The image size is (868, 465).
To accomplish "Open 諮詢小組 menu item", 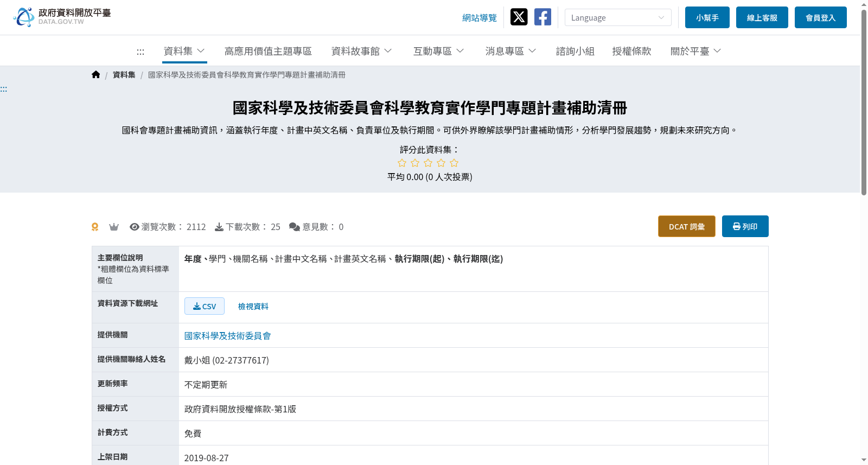I will [x=575, y=51].
